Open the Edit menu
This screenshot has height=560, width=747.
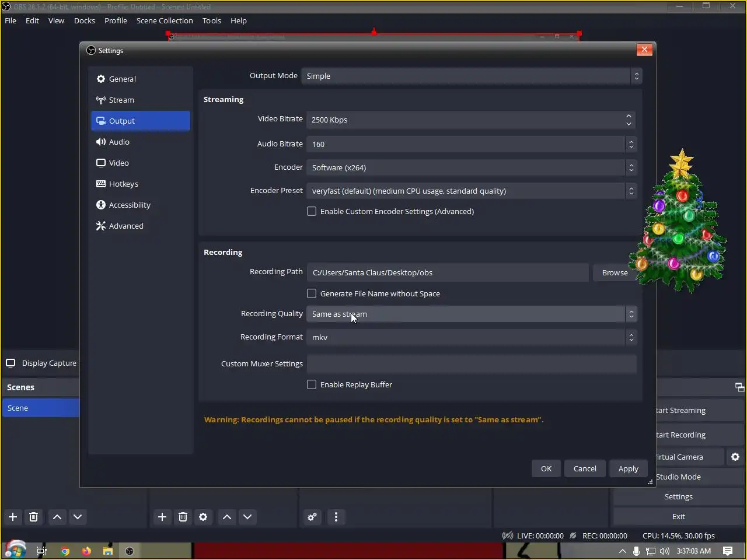click(32, 20)
